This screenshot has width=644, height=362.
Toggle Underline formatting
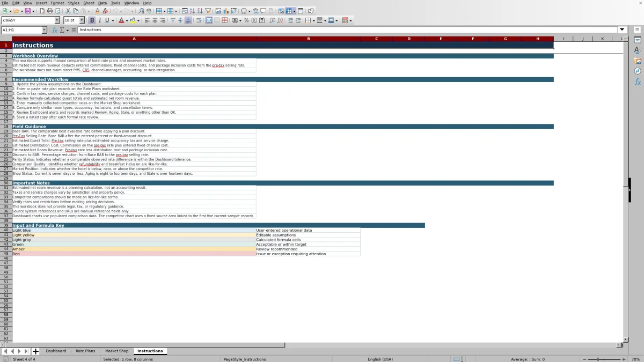pyautogui.click(x=107, y=20)
